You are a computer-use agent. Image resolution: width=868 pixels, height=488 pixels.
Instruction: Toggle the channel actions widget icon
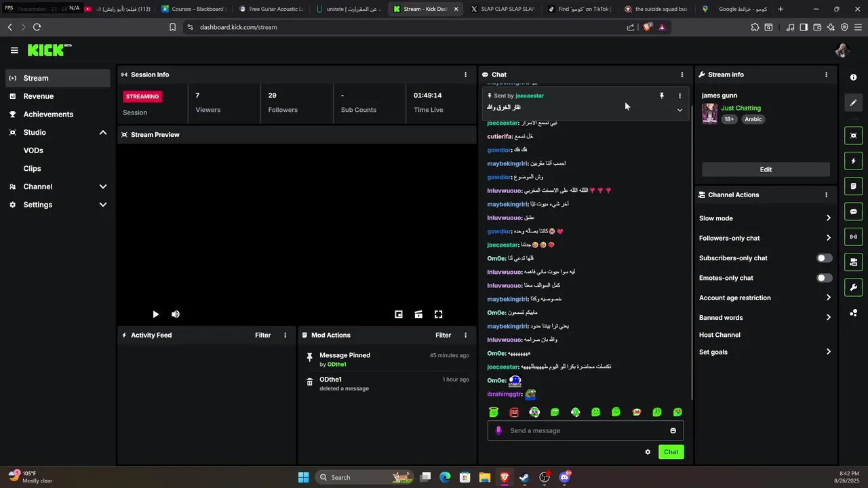[854, 262]
